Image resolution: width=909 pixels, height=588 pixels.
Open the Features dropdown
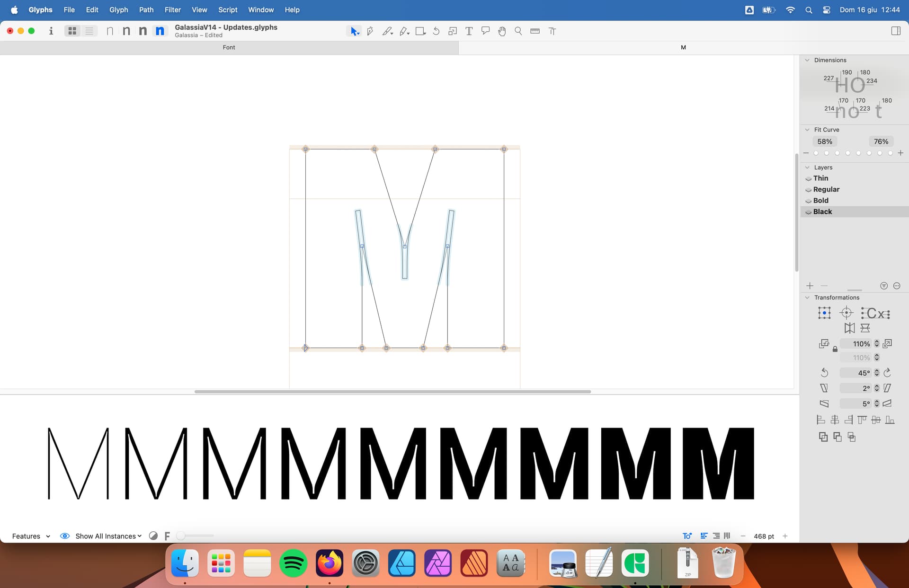(31, 536)
